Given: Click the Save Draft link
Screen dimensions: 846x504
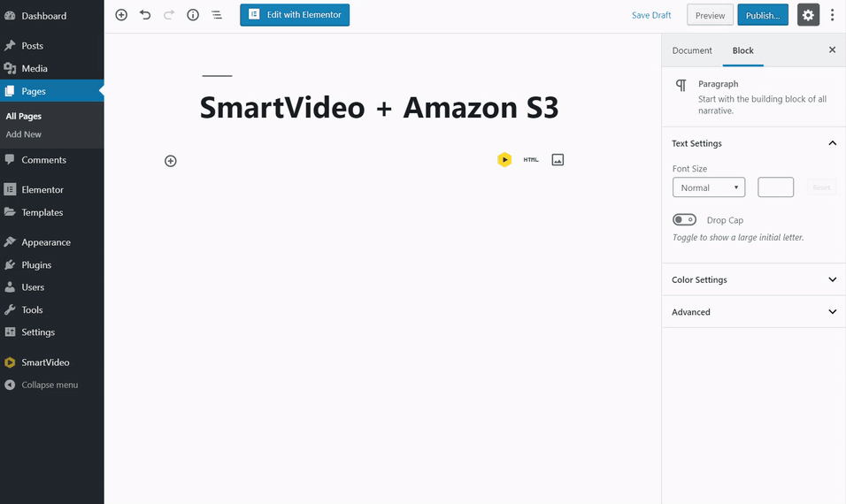Looking at the screenshot, I should (651, 15).
